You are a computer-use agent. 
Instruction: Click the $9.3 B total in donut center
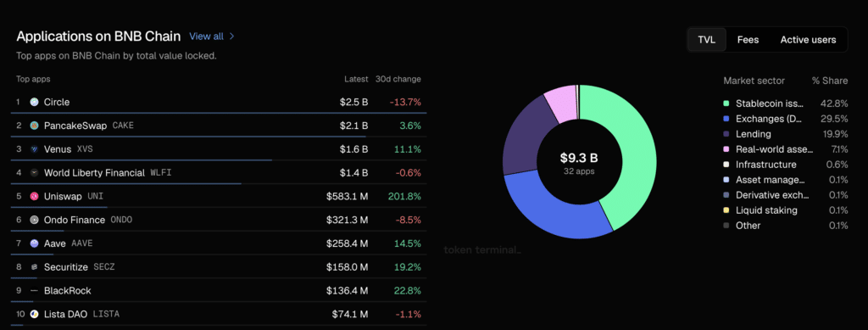click(579, 158)
